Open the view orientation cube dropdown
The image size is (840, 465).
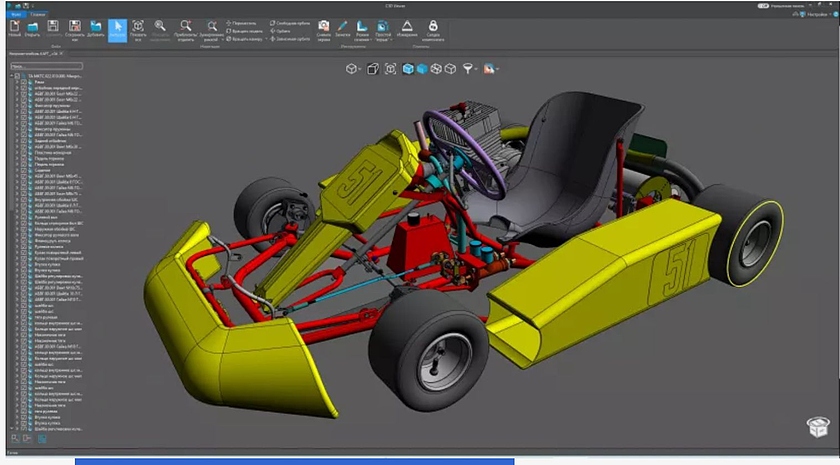pyautogui.click(x=353, y=69)
